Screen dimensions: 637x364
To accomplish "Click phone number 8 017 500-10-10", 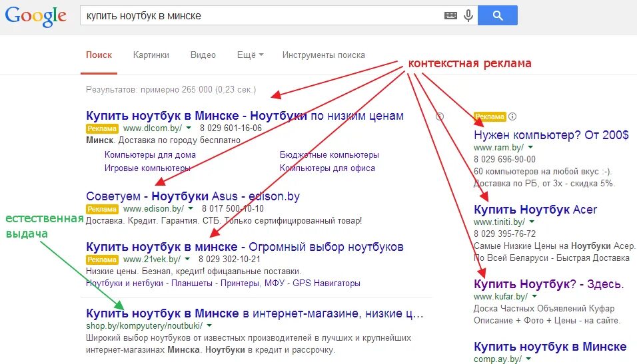I will pyautogui.click(x=233, y=208).
